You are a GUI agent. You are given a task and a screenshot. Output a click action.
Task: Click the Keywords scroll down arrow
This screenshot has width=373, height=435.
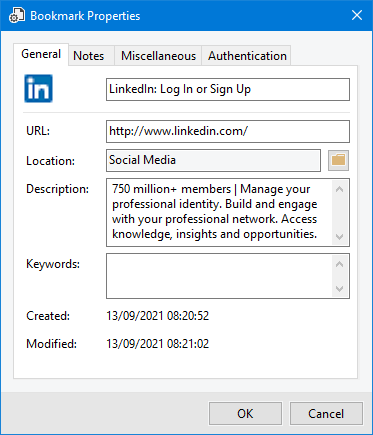point(340,289)
